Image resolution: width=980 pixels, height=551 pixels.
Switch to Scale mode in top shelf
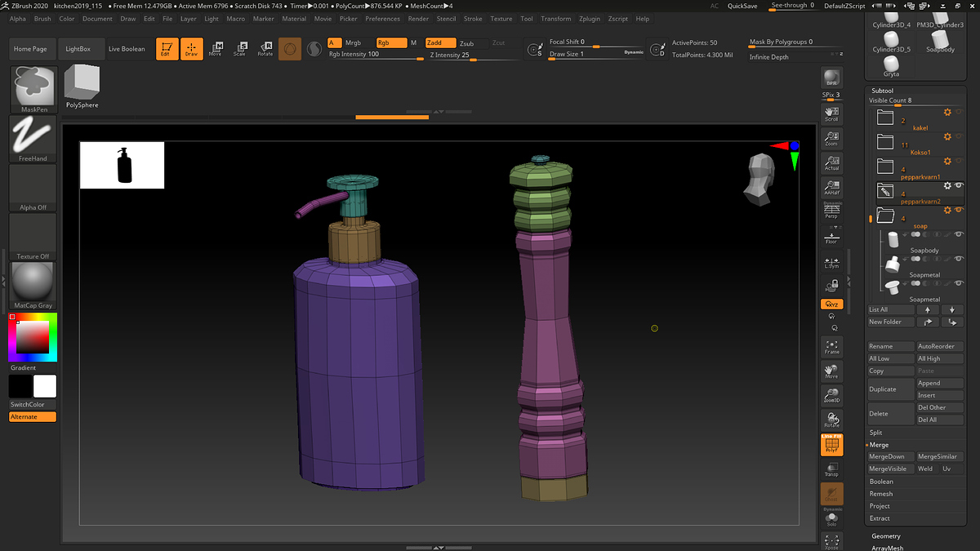[x=240, y=49]
